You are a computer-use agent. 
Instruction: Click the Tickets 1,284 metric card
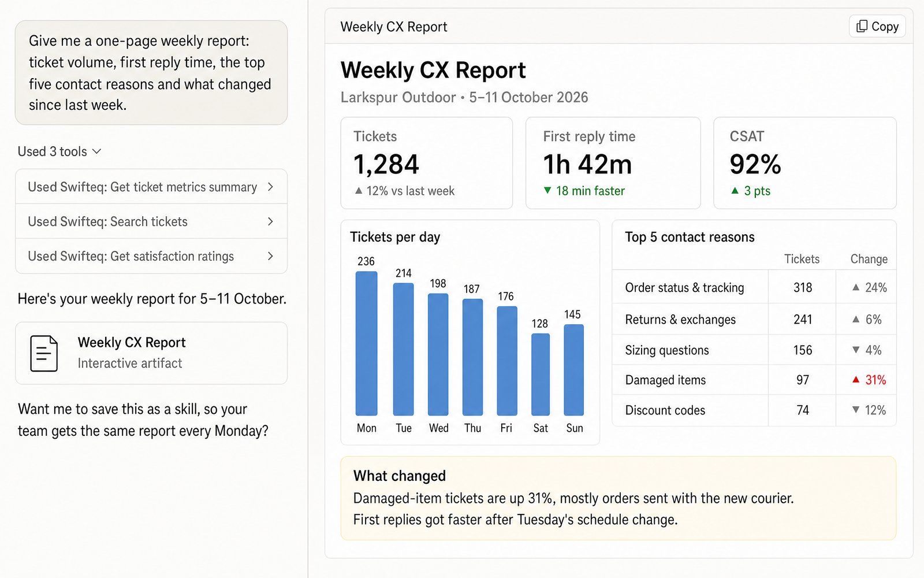pos(427,163)
